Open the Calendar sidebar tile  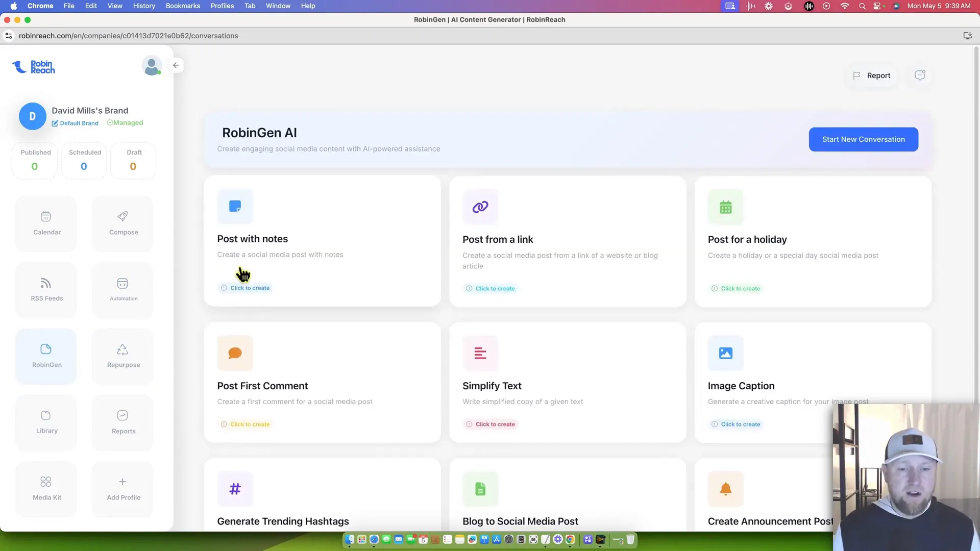pyautogui.click(x=46, y=223)
